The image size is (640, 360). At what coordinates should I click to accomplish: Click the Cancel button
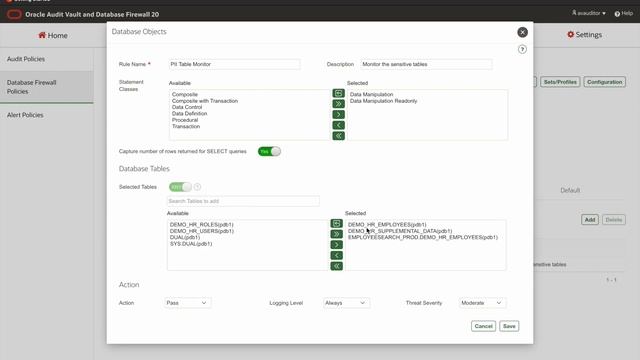[483, 326]
